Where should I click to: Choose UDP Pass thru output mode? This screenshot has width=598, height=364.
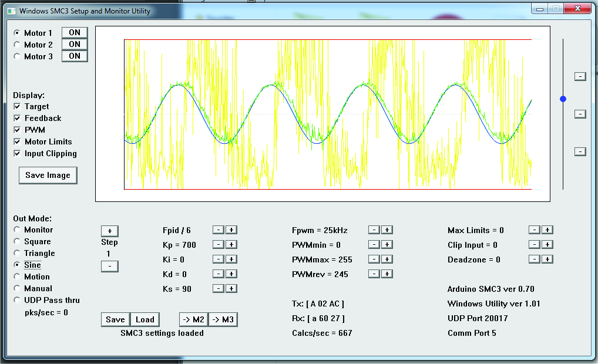coord(17,300)
